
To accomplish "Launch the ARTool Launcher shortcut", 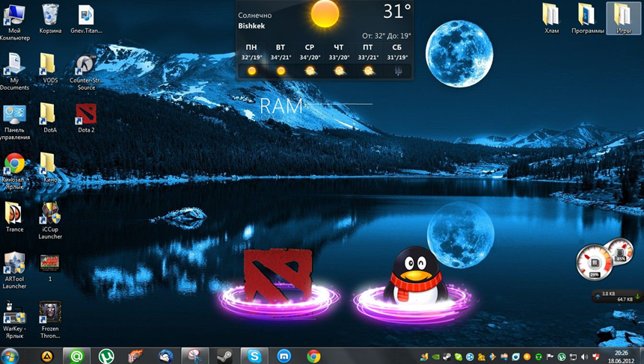I will pyautogui.click(x=14, y=271).
